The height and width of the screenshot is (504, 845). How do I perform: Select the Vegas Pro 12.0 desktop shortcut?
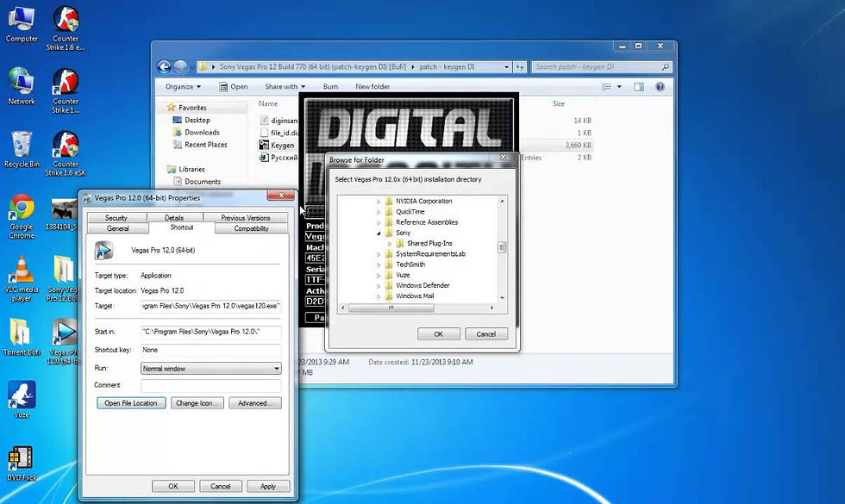click(64, 341)
